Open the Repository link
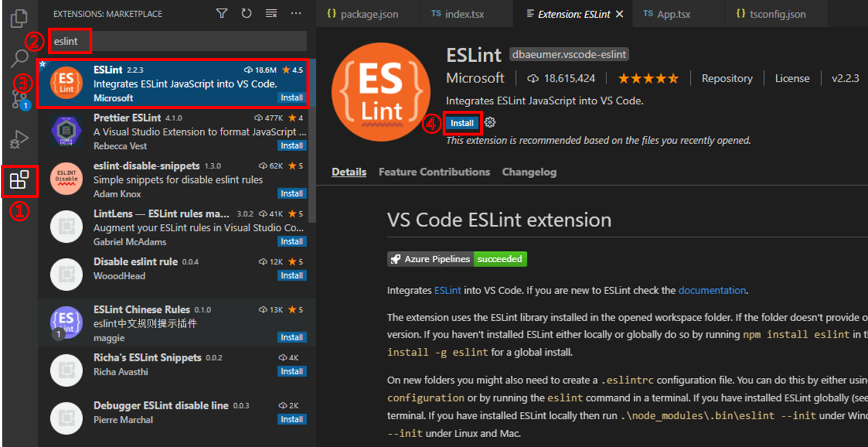 coord(727,78)
